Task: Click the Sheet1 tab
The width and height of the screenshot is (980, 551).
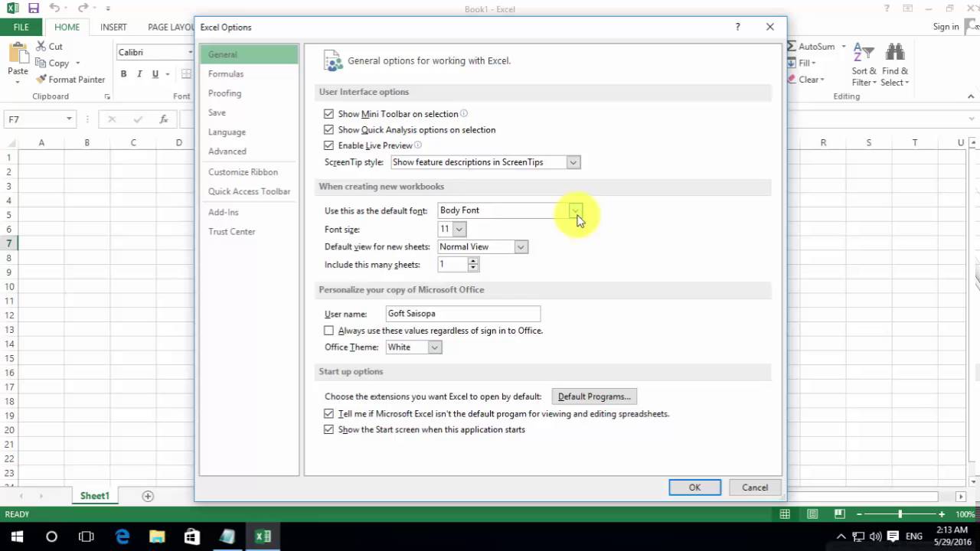Action: tap(95, 496)
